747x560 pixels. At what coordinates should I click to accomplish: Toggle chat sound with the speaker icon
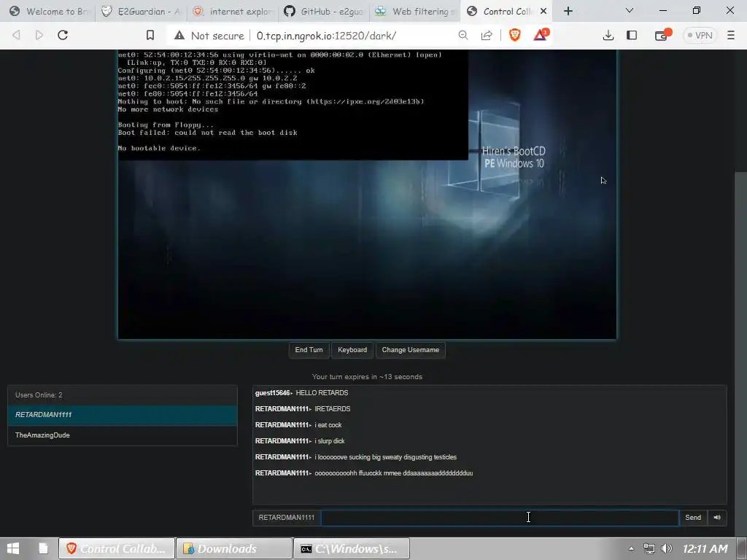[717, 518]
